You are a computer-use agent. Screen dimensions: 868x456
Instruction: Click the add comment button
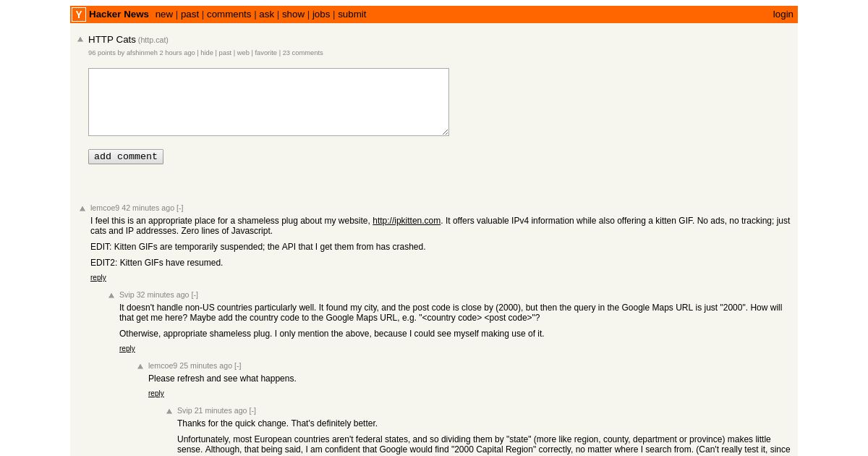click(x=126, y=157)
